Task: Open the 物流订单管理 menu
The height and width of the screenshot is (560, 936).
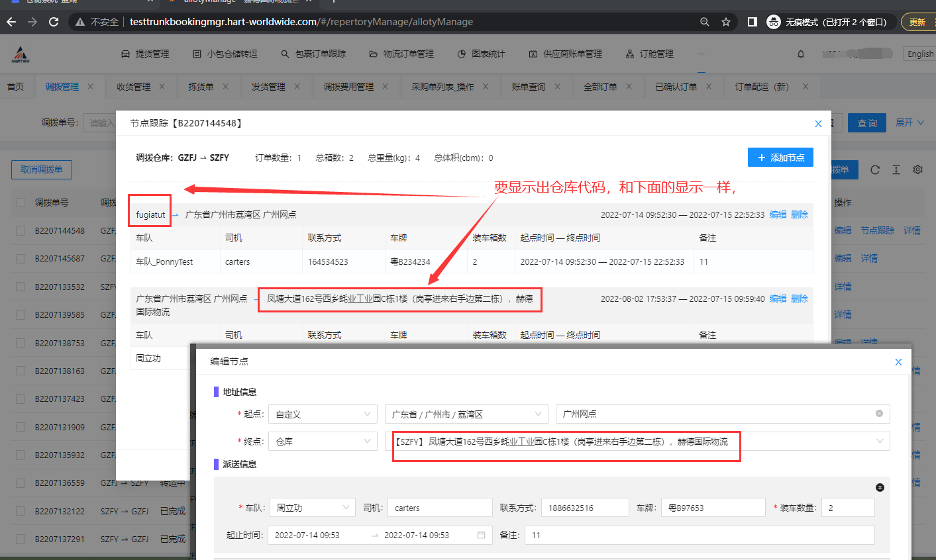Action: [x=401, y=54]
